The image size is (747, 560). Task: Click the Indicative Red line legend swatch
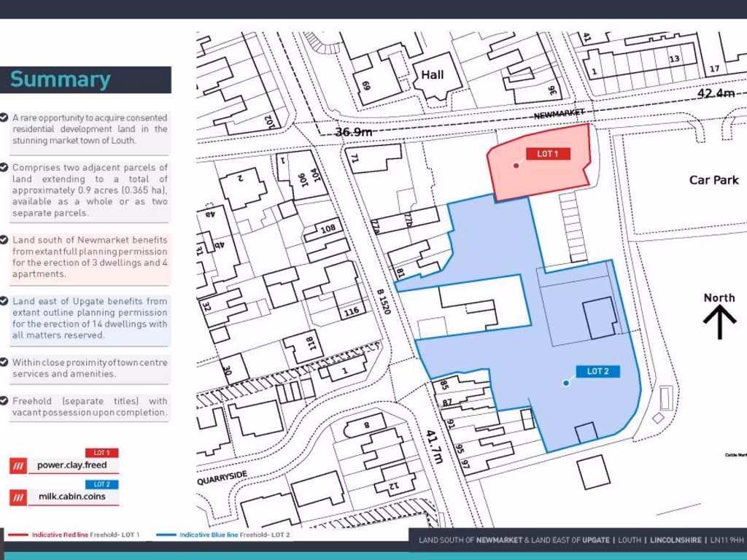point(18,535)
